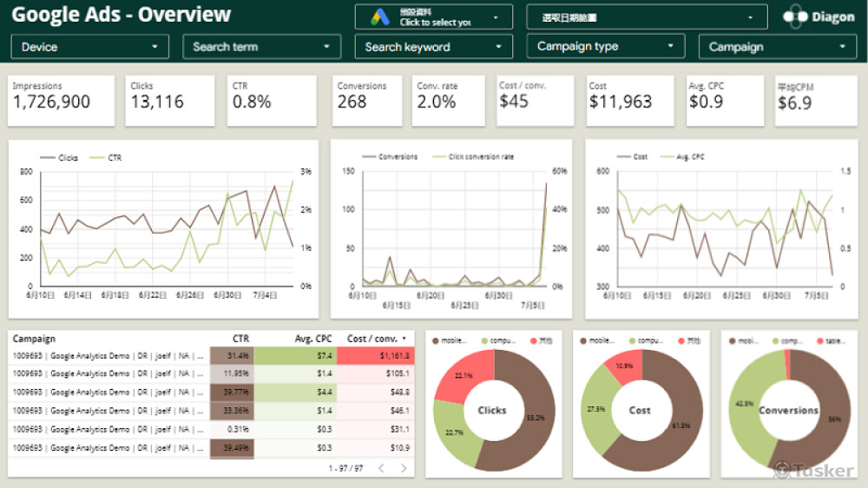Click campaign row with CTR 31.4%
Screen dimensions: 868x488
coord(211,356)
